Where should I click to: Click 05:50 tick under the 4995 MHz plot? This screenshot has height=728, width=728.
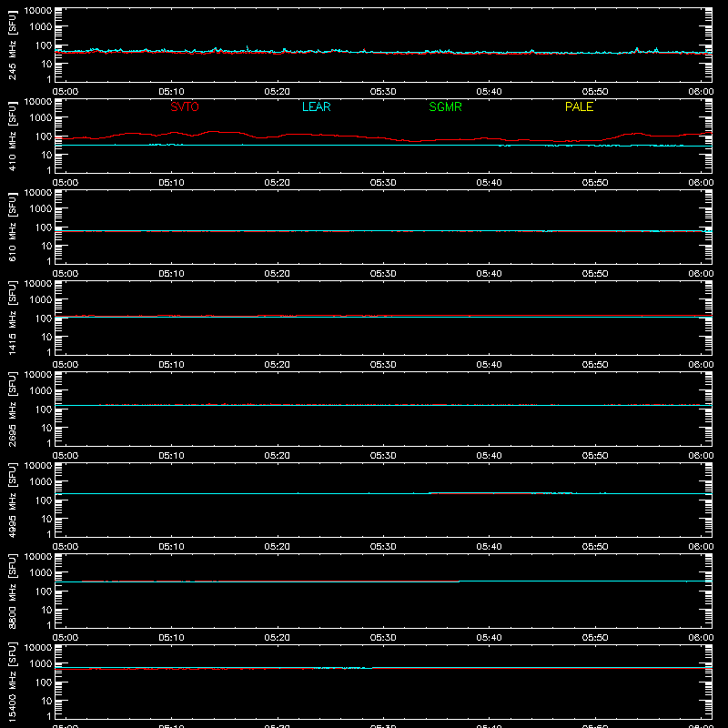tap(595, 547)
